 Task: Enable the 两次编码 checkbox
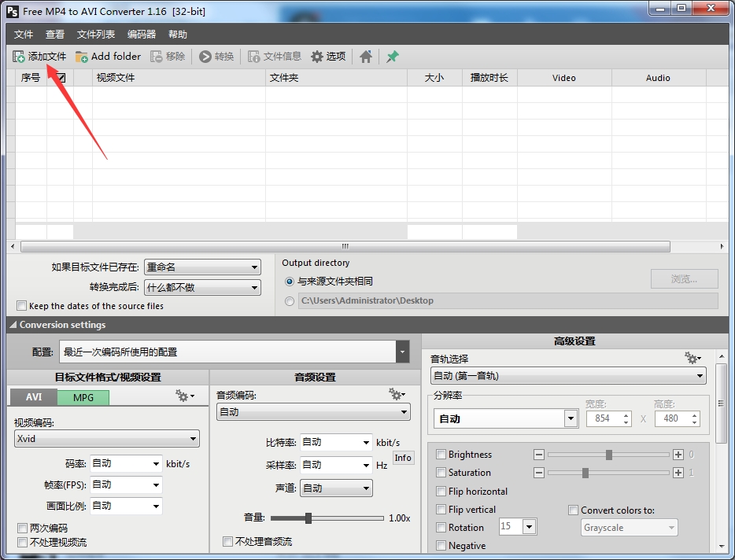(x=22, y=529)
